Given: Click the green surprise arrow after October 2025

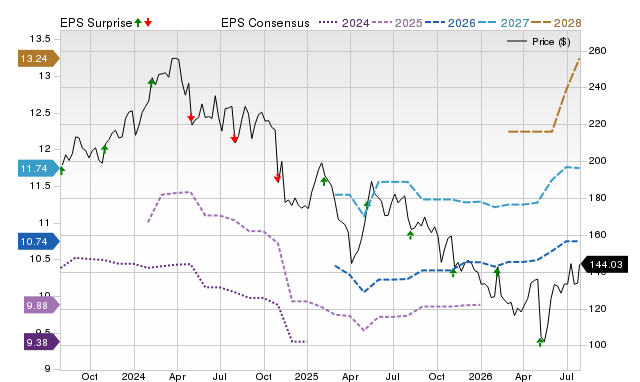Looking at the screenshot, I should click(453, 273).
